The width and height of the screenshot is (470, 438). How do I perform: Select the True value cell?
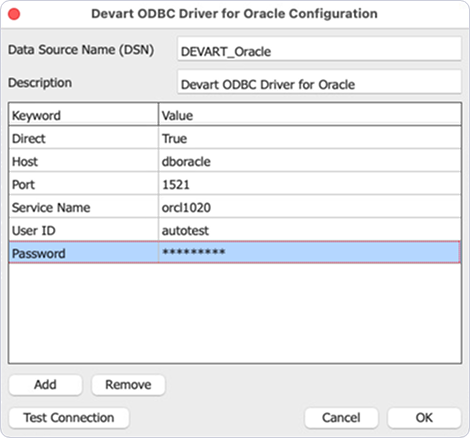coord(310,138)
